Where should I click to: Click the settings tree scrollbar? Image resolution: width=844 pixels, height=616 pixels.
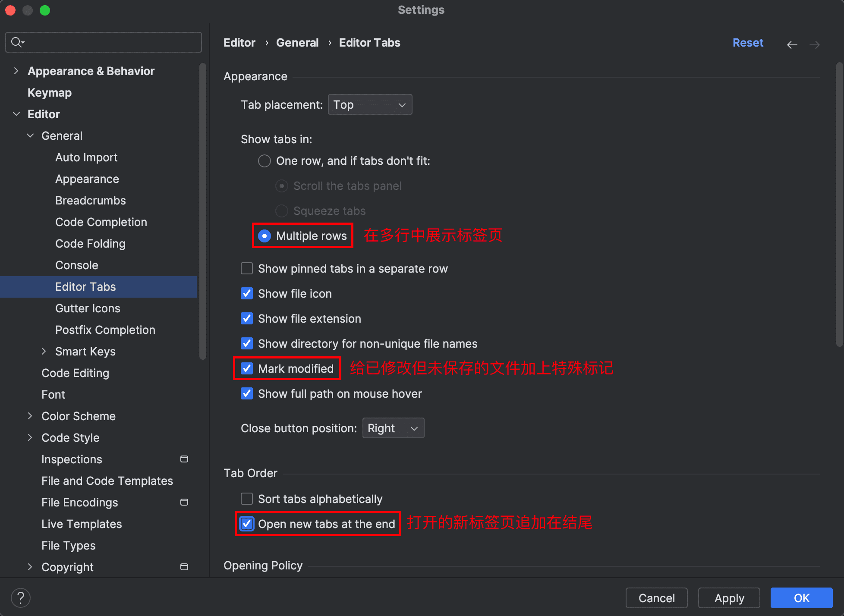[x=203, y=211]
